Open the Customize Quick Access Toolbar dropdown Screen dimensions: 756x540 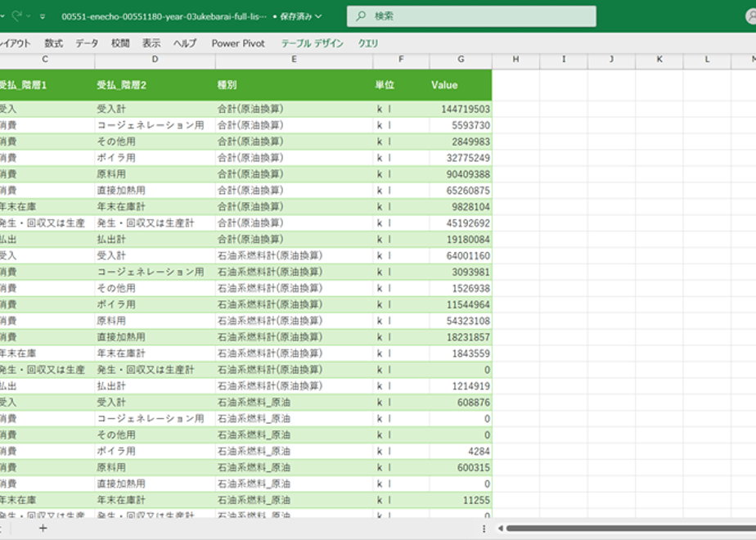tap(43, 16)
